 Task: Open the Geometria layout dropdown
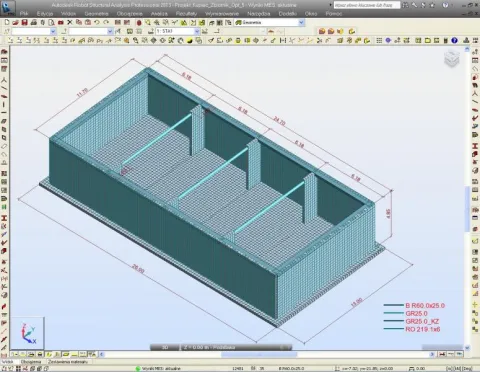click(301, 23)
